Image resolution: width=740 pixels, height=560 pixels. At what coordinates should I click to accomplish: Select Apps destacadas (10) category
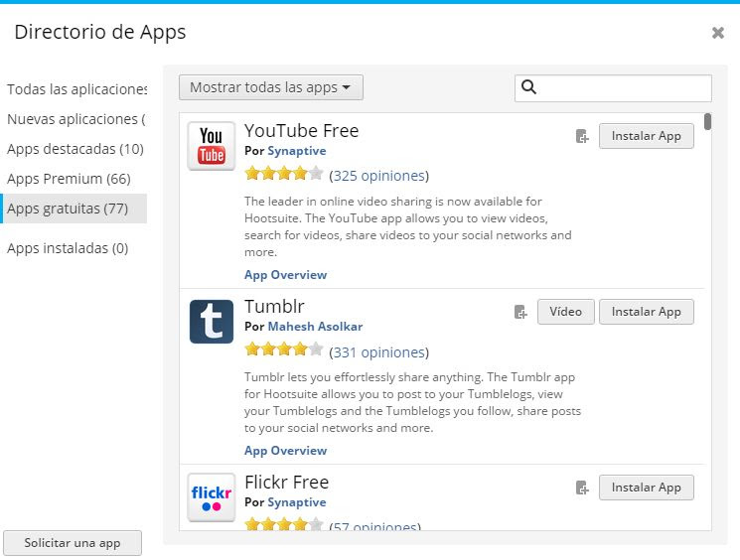pyautogui.click(x=75, y=149)
